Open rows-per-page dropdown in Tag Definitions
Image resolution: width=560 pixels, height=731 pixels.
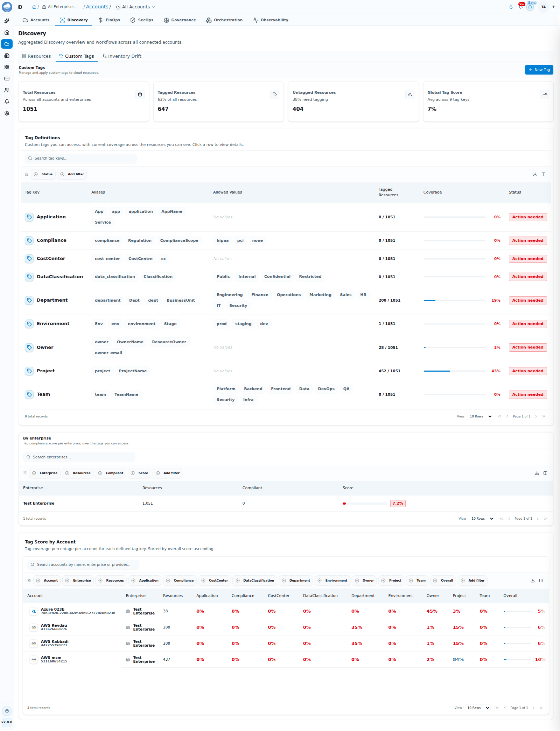point(481,416)
